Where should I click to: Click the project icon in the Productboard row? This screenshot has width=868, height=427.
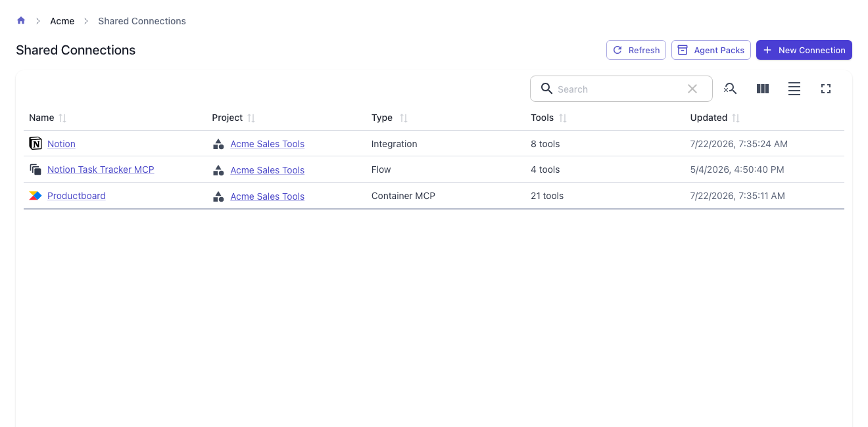pyautogui.click(x=218, y=196)
